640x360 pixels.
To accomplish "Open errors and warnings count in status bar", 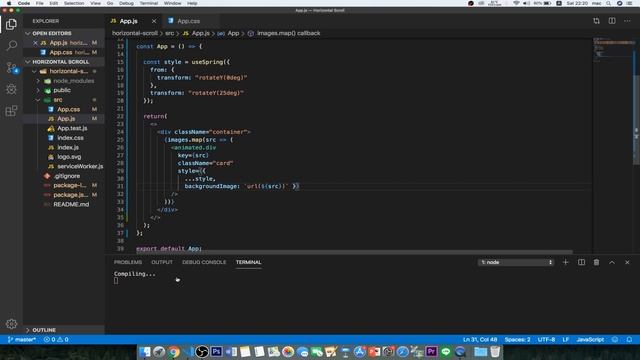I will 56,340.
